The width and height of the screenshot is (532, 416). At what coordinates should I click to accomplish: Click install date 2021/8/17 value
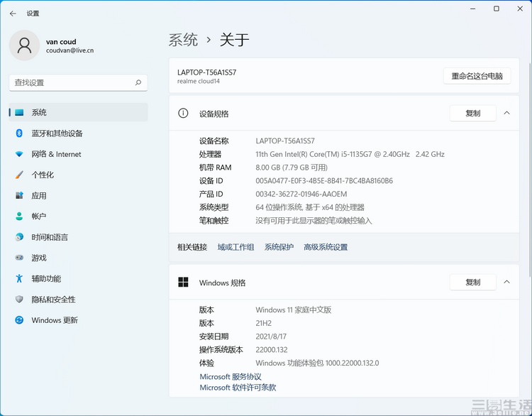(271, 336)
